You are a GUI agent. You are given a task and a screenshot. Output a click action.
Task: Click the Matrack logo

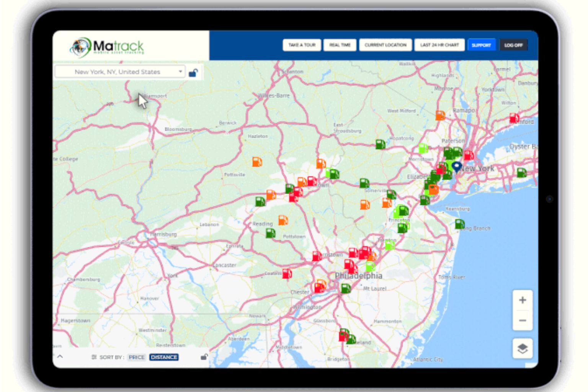coord(107,47)
